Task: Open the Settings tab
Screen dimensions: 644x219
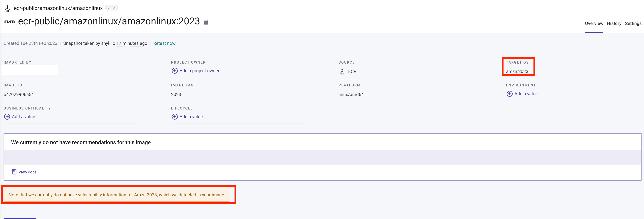Action: (x=633, y=23)
